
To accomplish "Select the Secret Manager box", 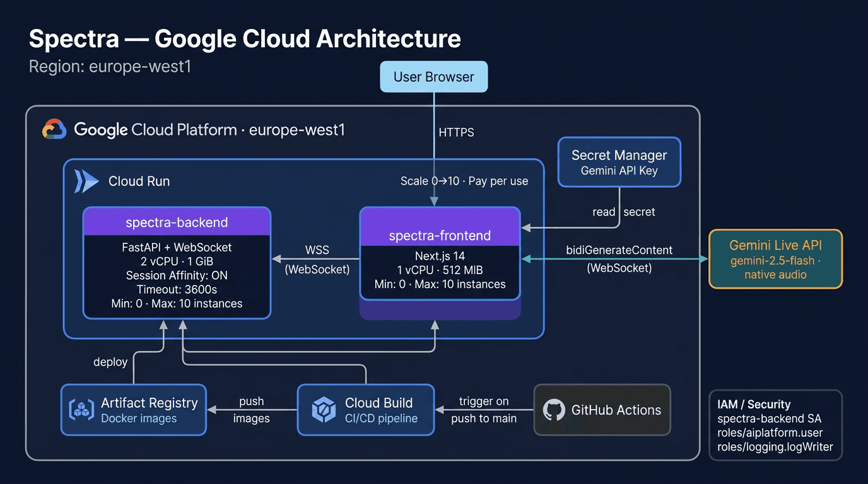I will (619, 161).
